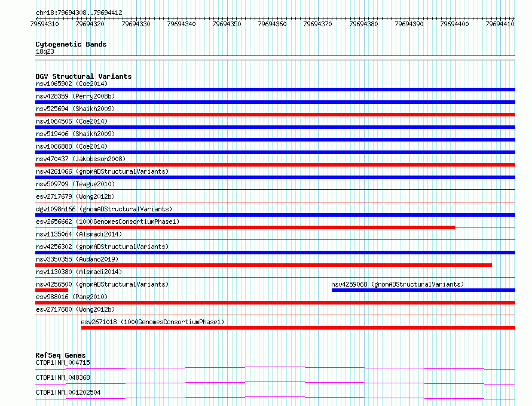532x406 pixels.
Task: Open nsv4256302 (gnomADStructuralVariants) variant
Action: pyautogui.click(x=102, y=247)
